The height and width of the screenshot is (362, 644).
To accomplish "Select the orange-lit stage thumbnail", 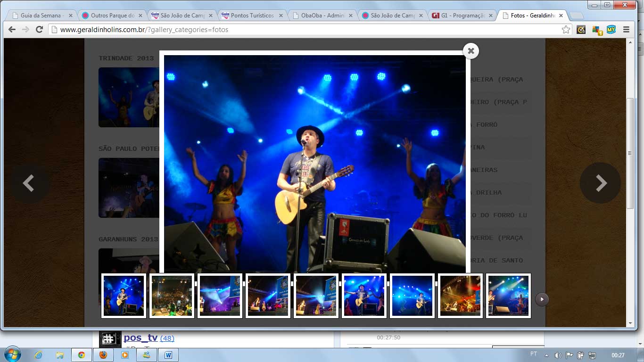I will [x=460, y=296].
